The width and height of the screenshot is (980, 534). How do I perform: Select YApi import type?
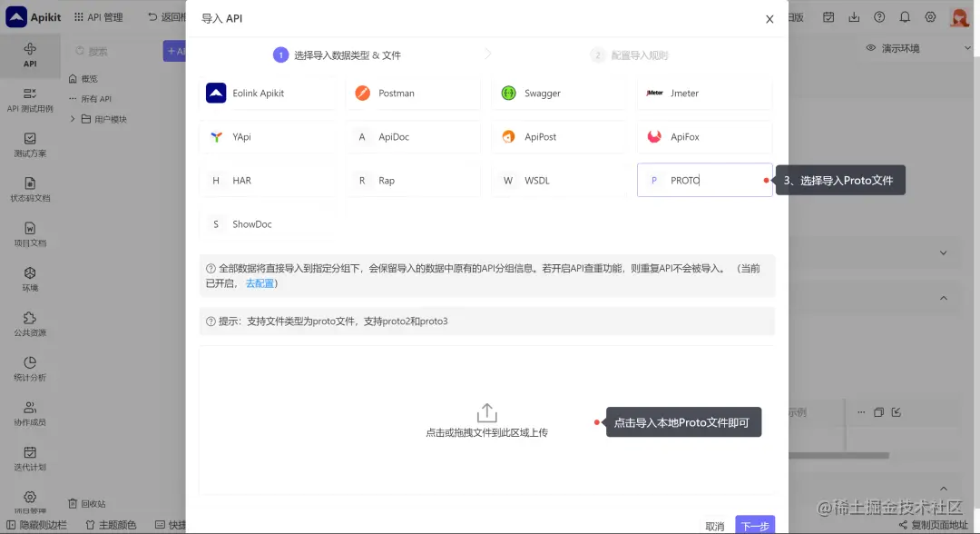click(x=268, y=137)
